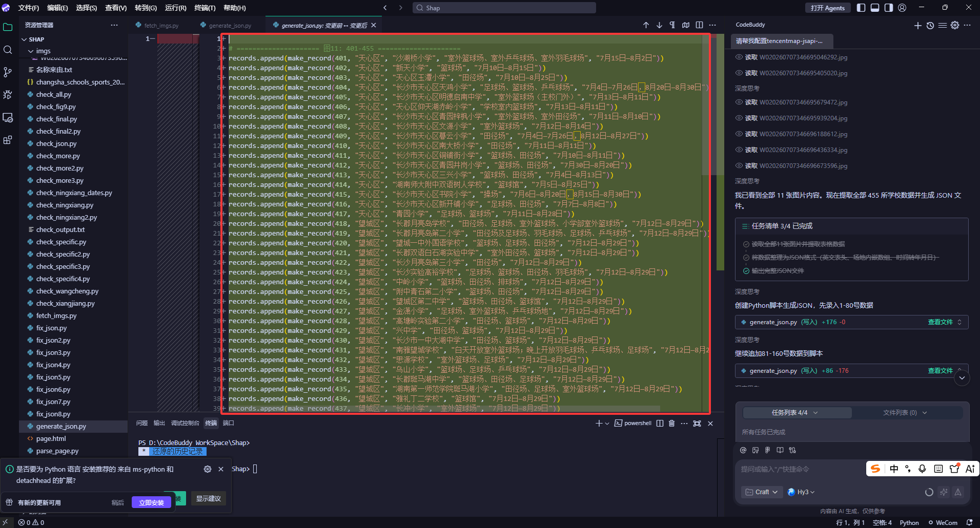Toggle checkmark of 输出完整JSON文件 task
Screen dimensions: 980x528
pyautogui.click(x=746, y=271)
